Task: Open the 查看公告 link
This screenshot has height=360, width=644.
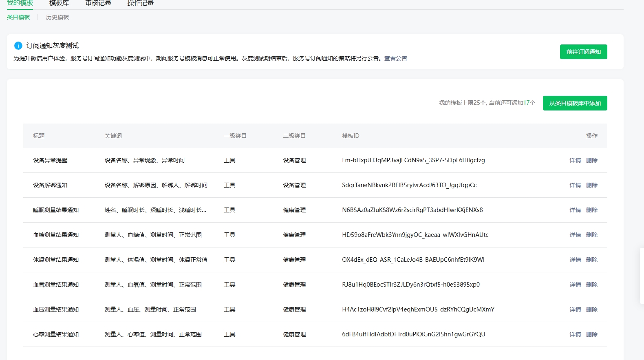Action: point(395,58)
